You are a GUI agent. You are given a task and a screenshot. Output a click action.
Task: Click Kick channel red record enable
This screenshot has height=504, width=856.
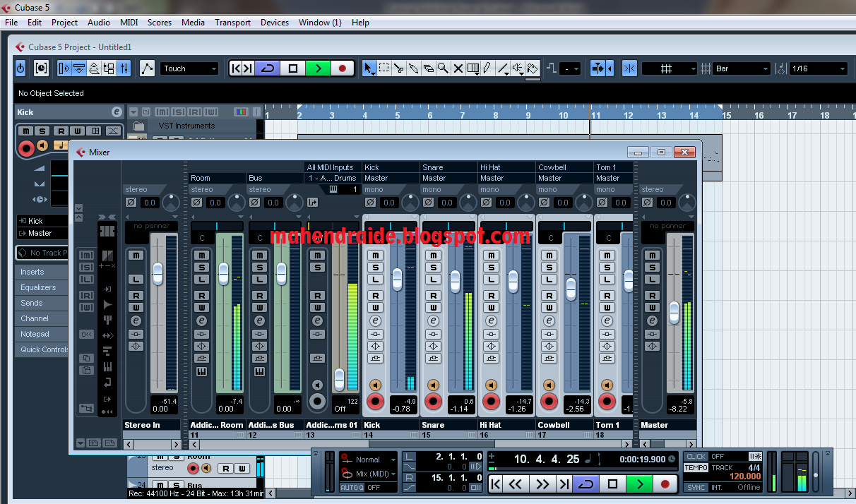375,402
